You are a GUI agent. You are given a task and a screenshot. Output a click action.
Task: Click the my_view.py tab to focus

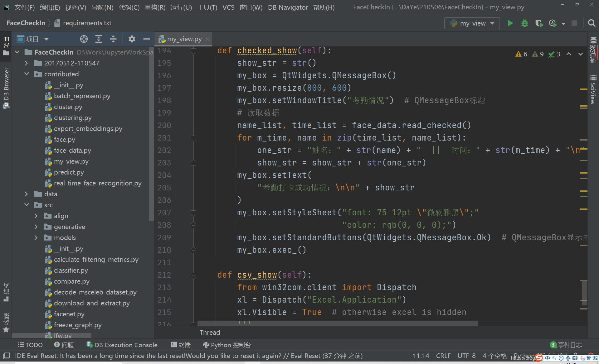pos(183,38)
